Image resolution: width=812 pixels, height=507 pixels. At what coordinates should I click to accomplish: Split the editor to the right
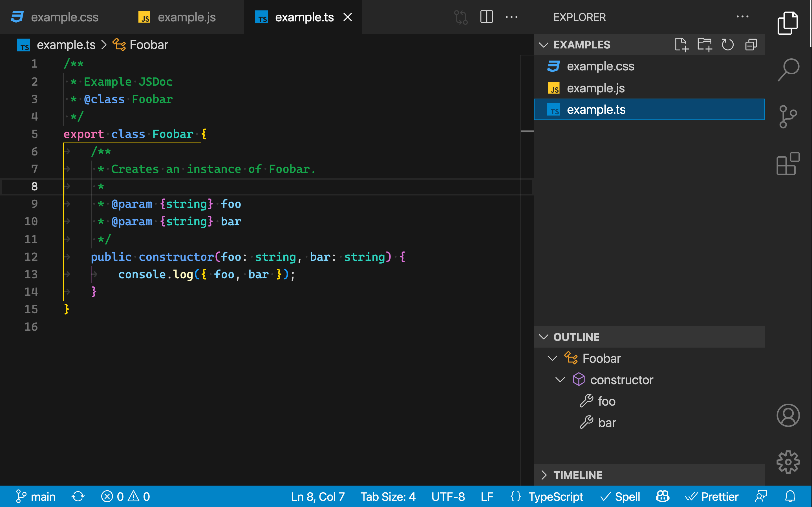coord(487,17)
